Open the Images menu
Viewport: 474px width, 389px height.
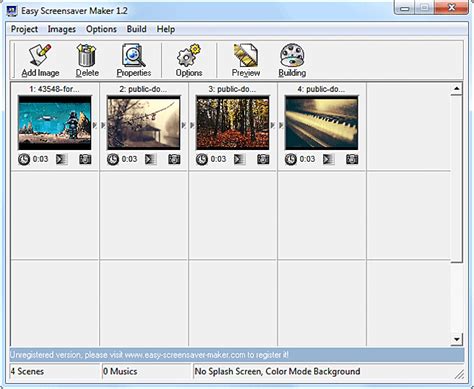tap(62, 29)
